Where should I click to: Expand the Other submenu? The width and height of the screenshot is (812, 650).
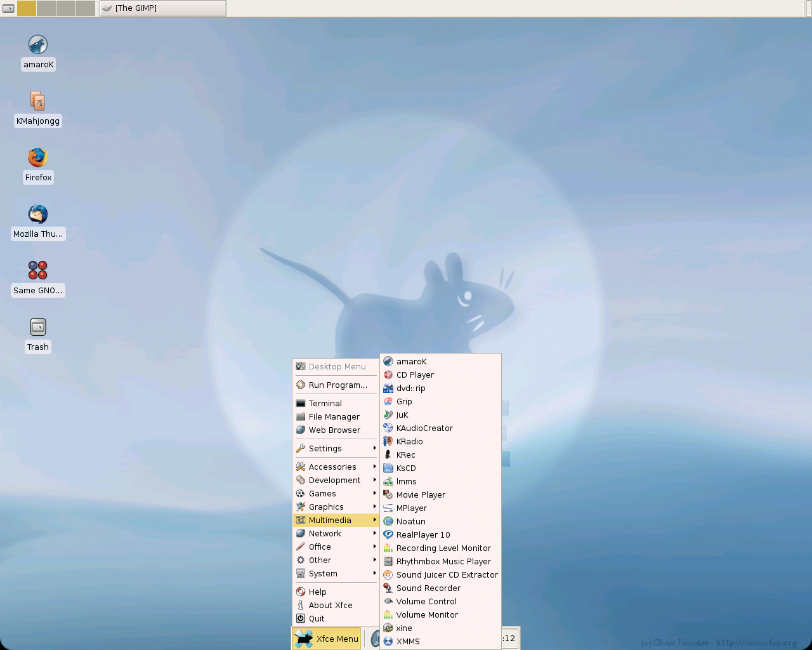(336, 560)
